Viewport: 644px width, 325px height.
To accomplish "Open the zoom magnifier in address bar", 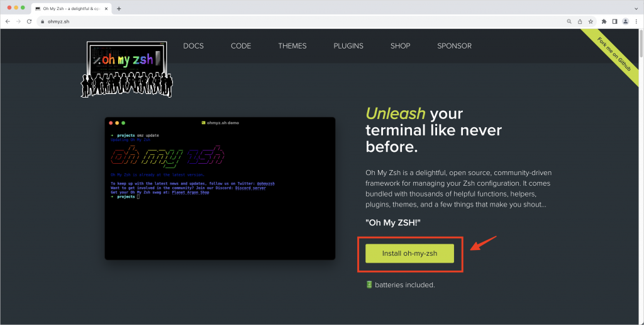I will [x=569, y=21].
